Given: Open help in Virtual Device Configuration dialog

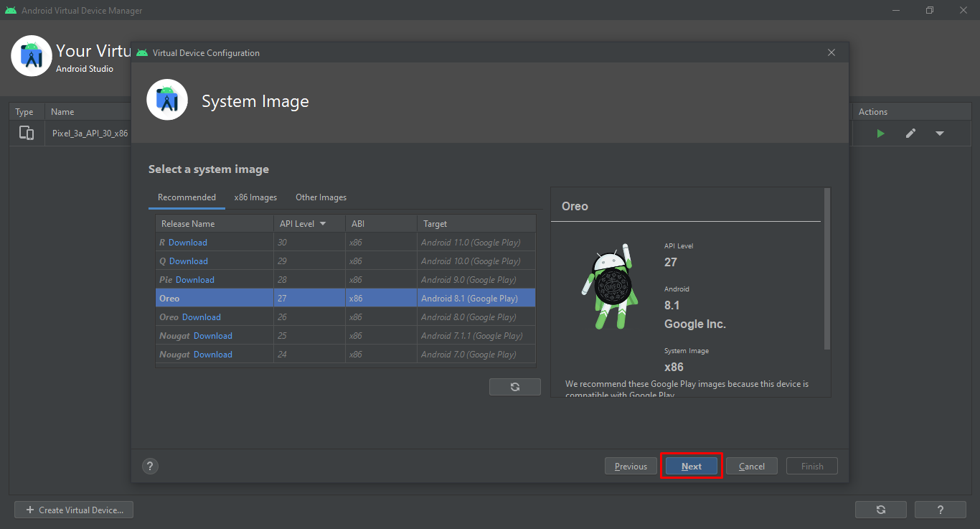Looking at the screenshot, I should point(150,466).
